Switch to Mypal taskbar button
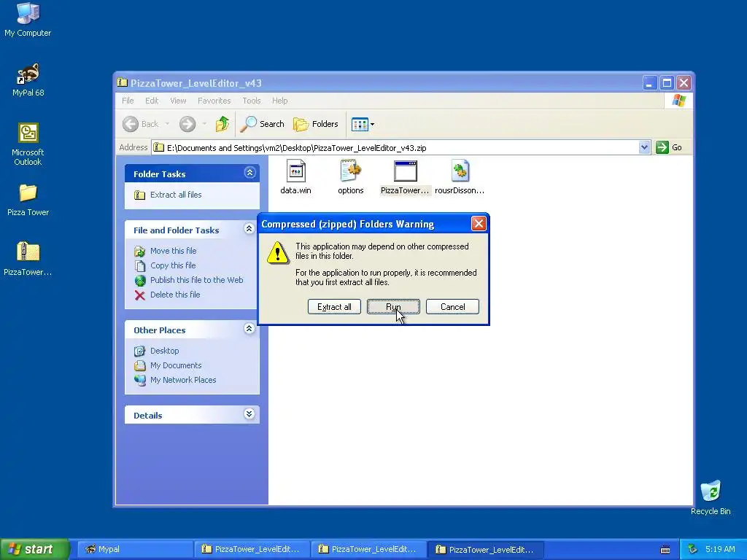747x560 pixels. click(134, 550)
